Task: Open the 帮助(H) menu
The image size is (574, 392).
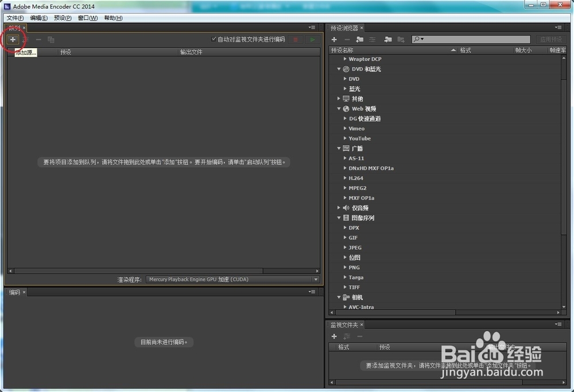Action: (113, 18)
